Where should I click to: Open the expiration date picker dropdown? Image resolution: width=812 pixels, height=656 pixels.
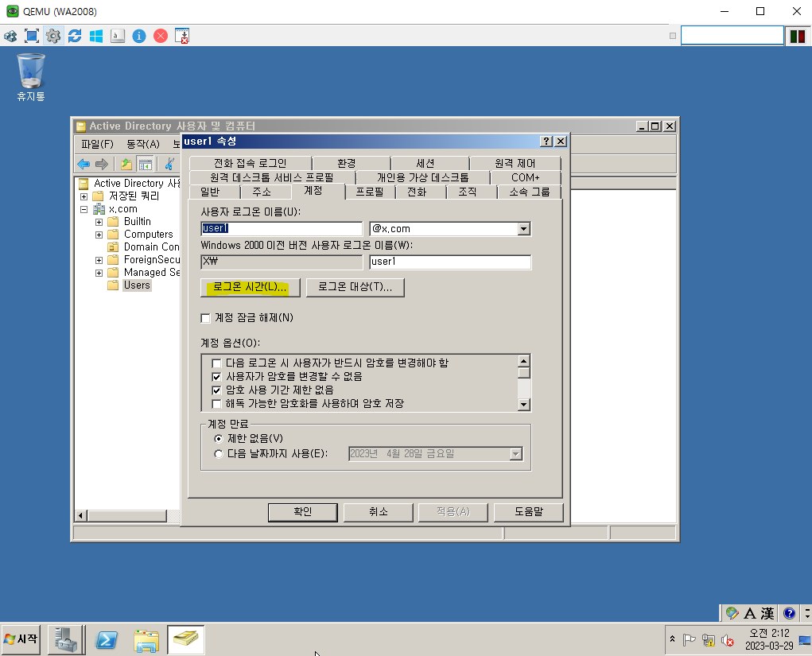pyautogui.click(x=515, y=454)
